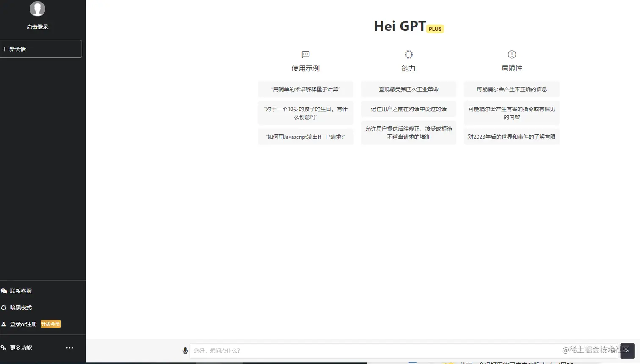This screenshot has height=364, width=640.
Task: Click the 升级会员 upgrade badge
Action: tap(50, 324)
